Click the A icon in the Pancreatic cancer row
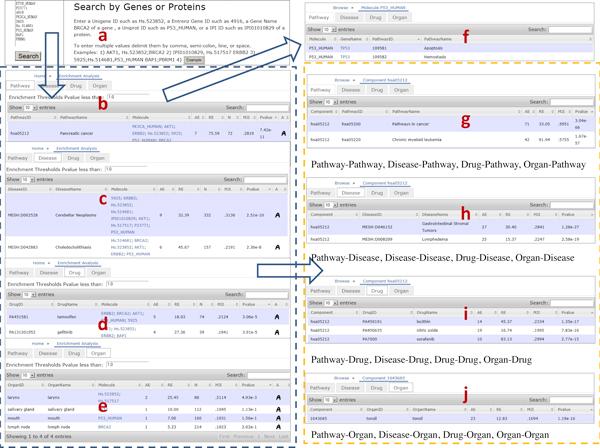The width and height of the screenshot is (600, 448). (283, 134)
